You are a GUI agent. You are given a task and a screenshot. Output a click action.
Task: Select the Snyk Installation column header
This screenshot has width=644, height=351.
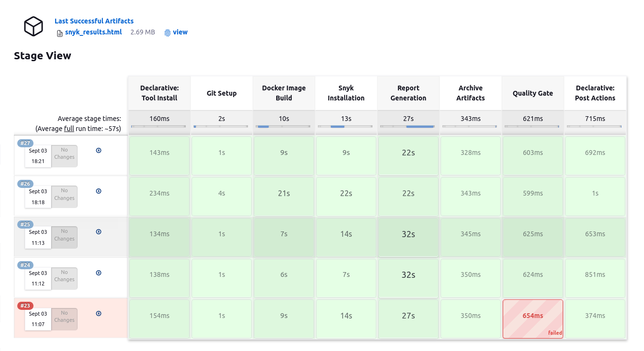(x=346, y=93)
